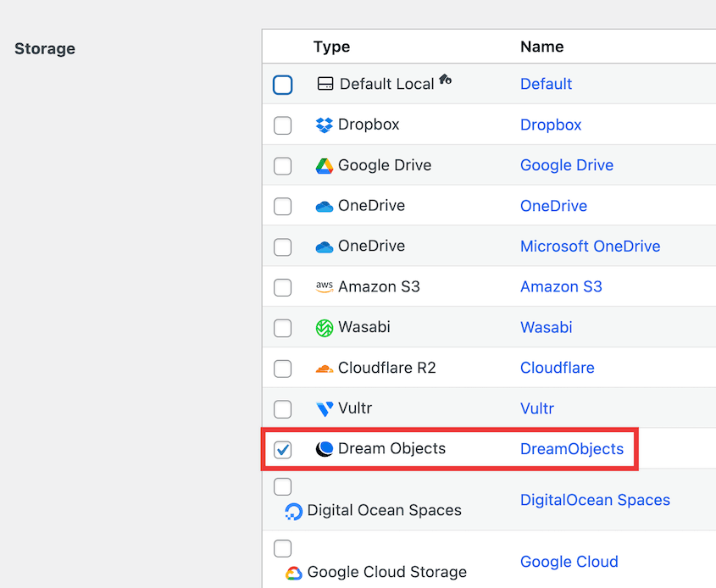Viewport: 716px width, 588px height.
Task: Click the Google Drive logo icon
Action: pyautogui.click(x=325, y=166)
